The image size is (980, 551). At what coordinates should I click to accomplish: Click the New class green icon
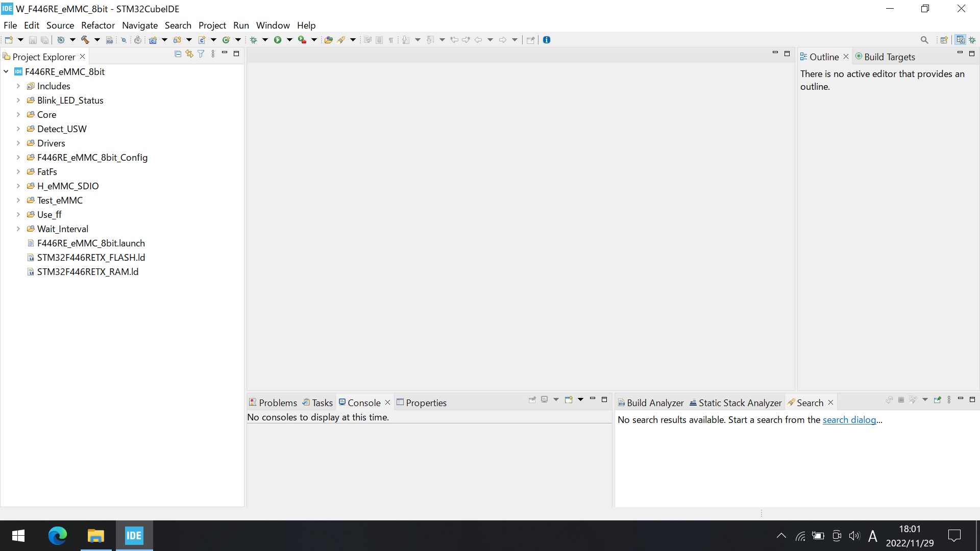point(226,40)
